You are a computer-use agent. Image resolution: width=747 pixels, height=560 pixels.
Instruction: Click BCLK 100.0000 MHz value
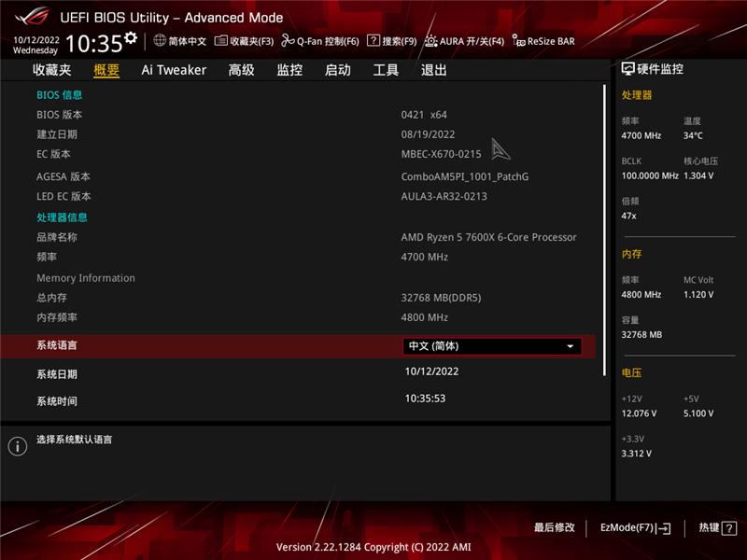coord(650,175)
